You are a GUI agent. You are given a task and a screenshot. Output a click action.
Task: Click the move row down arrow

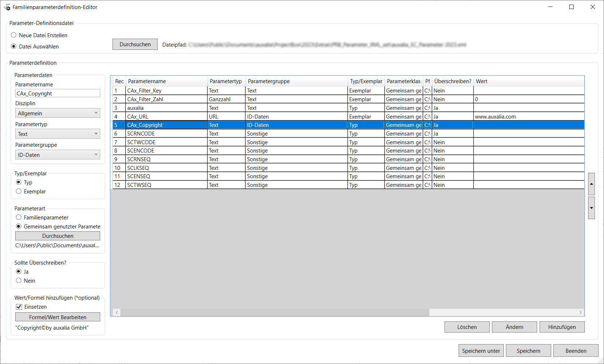(591, 208)
